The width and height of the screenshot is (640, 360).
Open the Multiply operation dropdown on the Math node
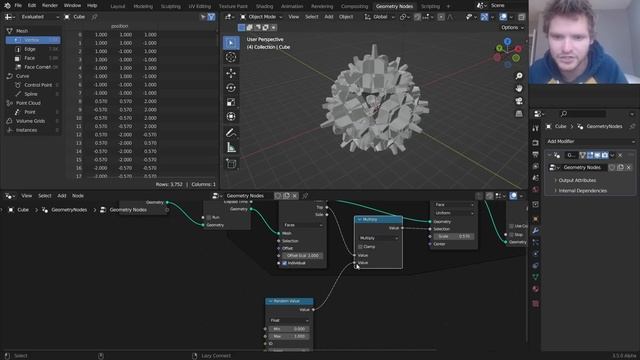(x=378, y=238)
